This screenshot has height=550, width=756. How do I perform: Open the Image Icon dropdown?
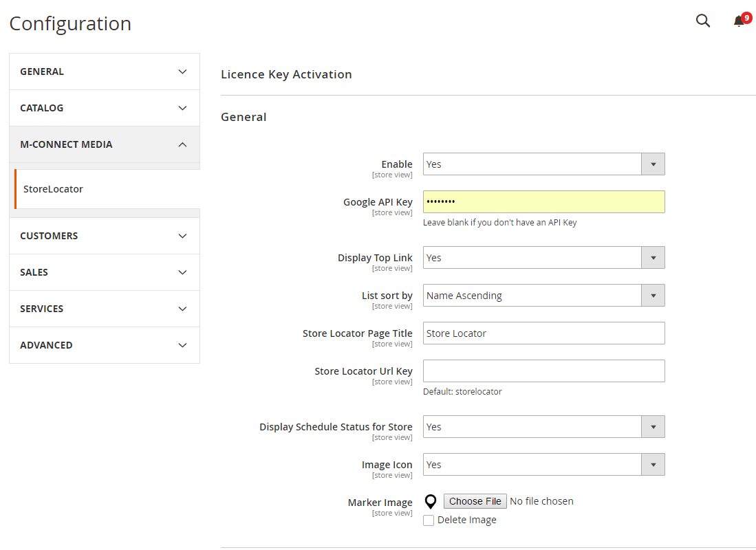point(543,465)
